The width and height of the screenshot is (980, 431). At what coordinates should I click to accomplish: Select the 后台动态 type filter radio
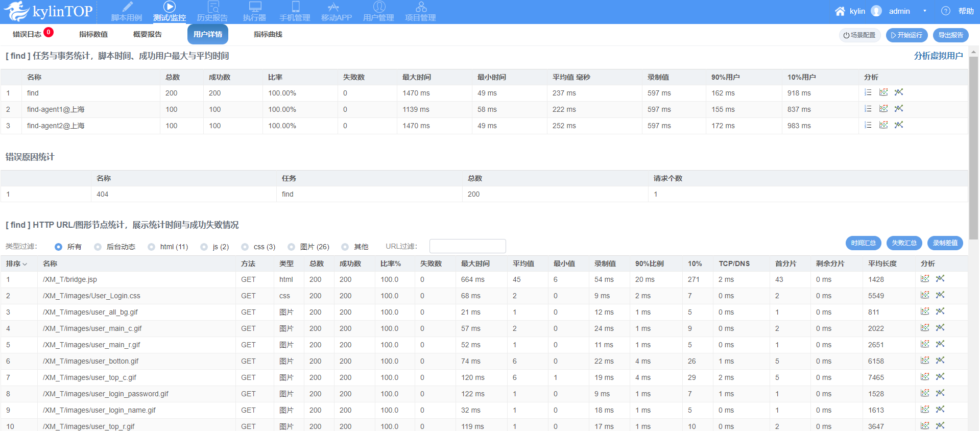click(x=98, y=247)
